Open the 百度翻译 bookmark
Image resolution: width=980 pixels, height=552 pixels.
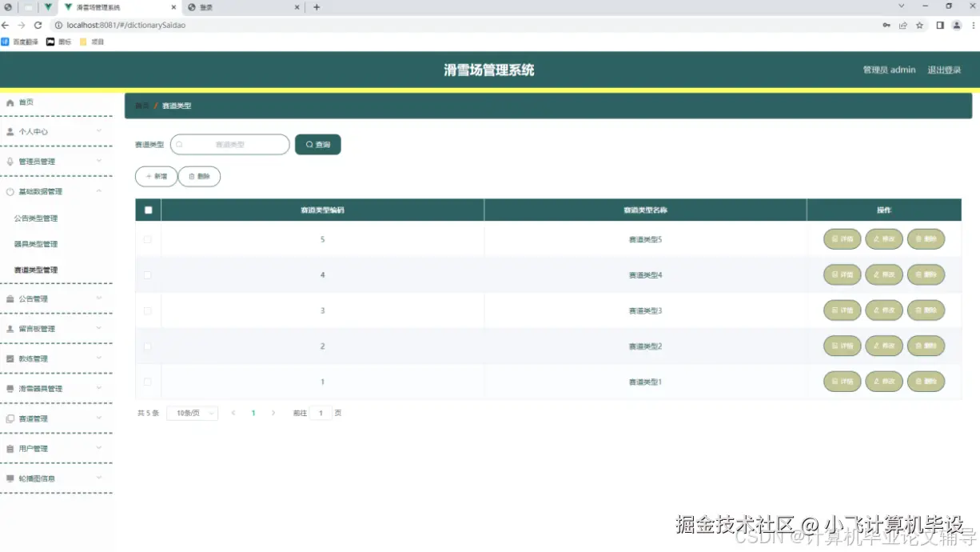tap(20, 42)
